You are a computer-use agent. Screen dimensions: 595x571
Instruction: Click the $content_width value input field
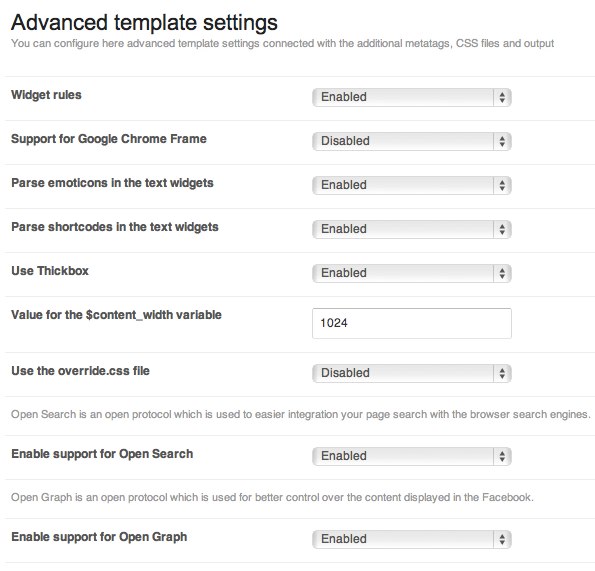(412, 323)
